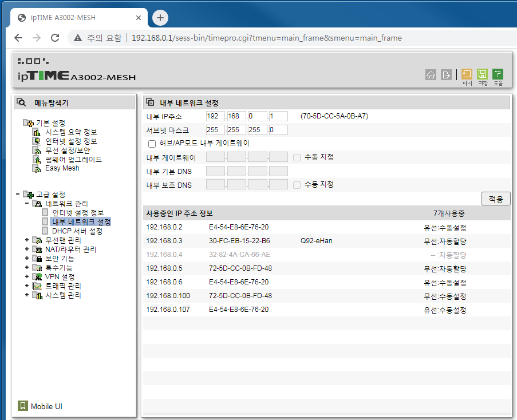Click 내부 IP주소 first octet field
Screen dimensions: 517x420
pyautogui.click(x=215, y=116)
